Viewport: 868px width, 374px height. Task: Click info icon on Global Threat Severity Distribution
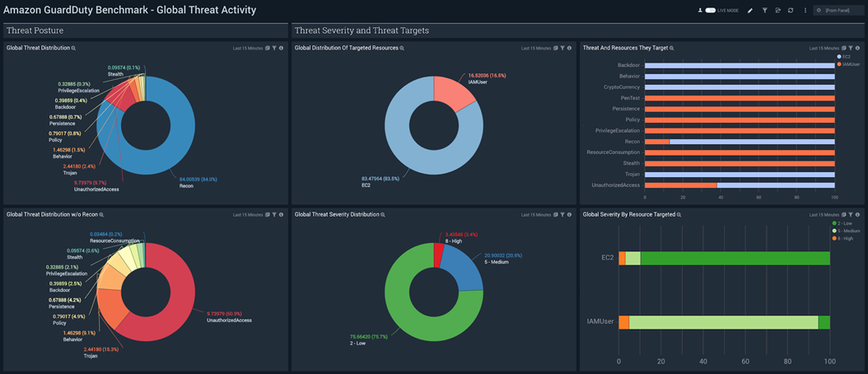569,214
